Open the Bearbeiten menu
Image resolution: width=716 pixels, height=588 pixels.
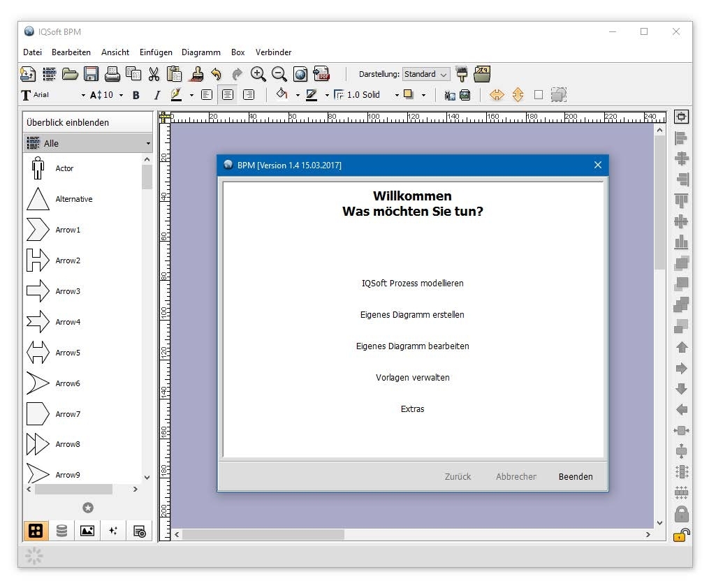click(71, 52)
